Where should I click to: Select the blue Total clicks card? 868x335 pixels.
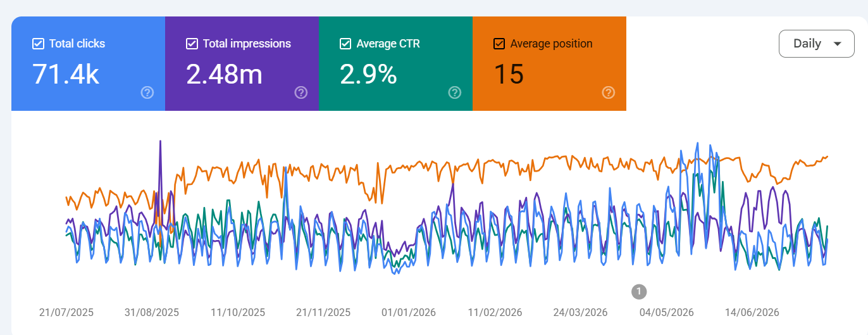[x=89, y=64]
